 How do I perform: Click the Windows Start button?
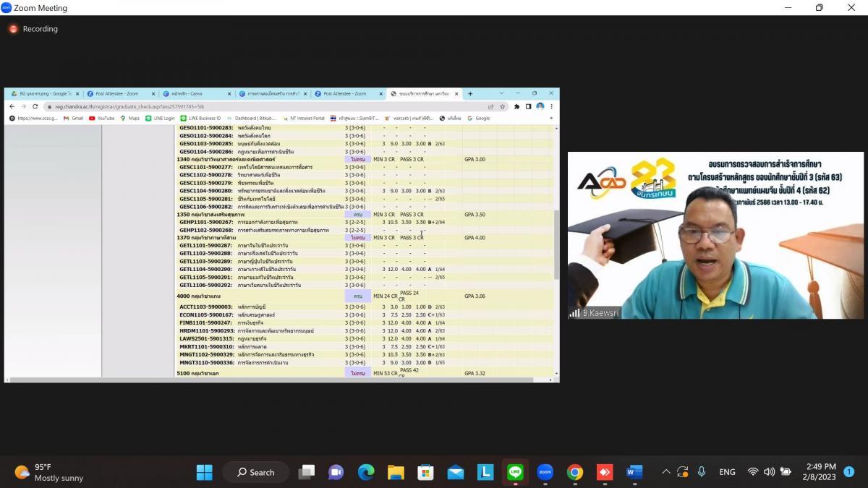click(x=205, y=472)
